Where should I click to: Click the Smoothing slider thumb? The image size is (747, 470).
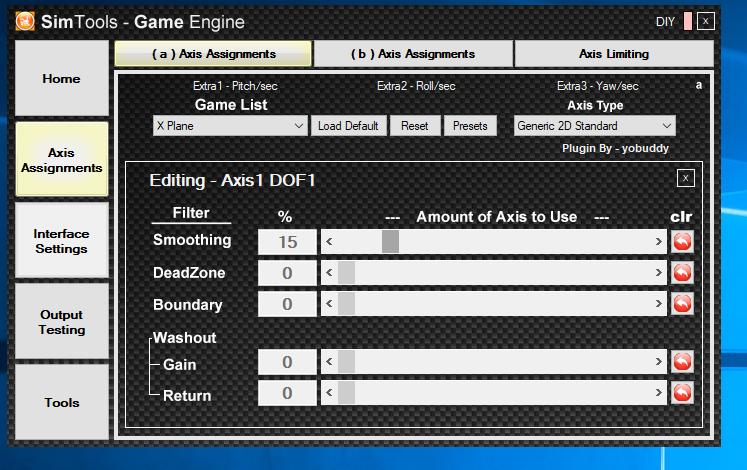390,242
